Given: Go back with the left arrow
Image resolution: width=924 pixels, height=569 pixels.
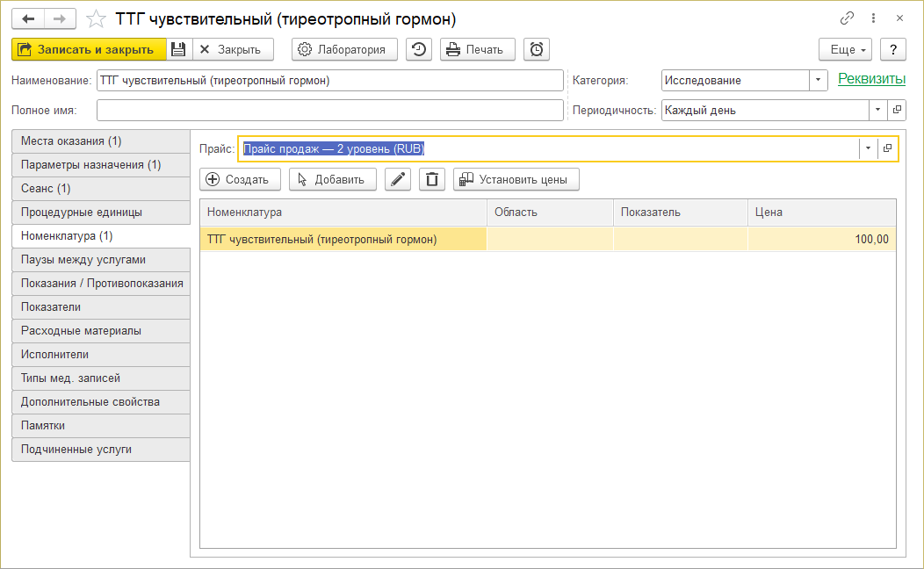Looking at the screenshot, I should 28,18.
